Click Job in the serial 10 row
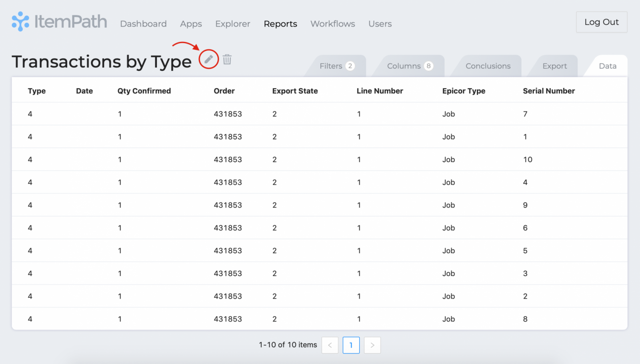640x364 pixels. click(x=448, y=159)
